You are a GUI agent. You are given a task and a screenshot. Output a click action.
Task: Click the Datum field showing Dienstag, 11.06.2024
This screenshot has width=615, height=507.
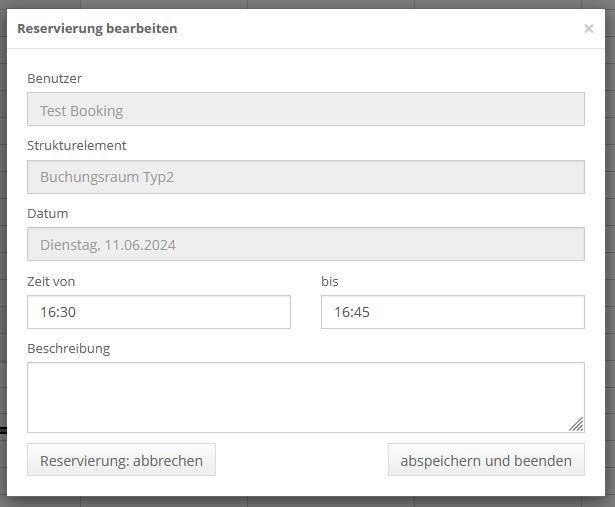(305, 244)
